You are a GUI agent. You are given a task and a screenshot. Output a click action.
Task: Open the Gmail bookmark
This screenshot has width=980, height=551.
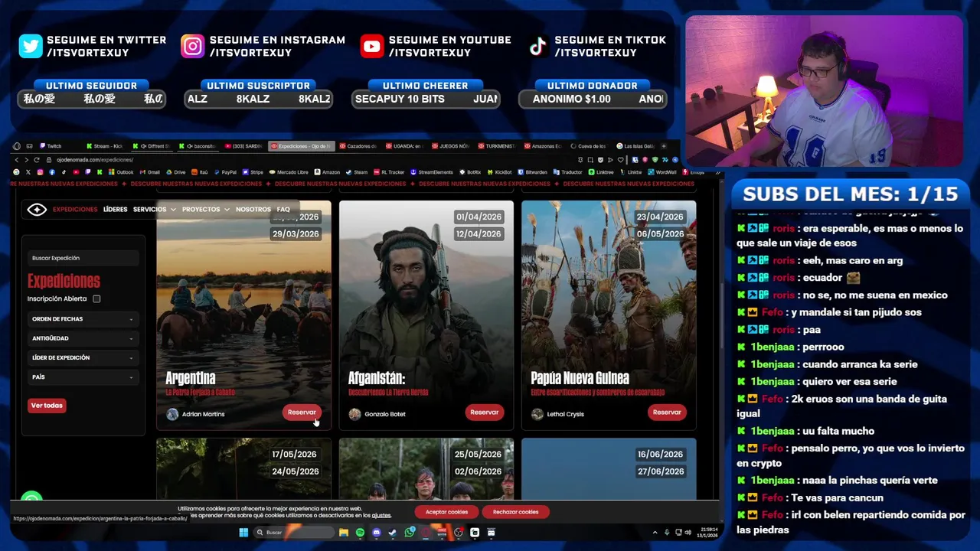pyautogui.click(x=149, y=172)
